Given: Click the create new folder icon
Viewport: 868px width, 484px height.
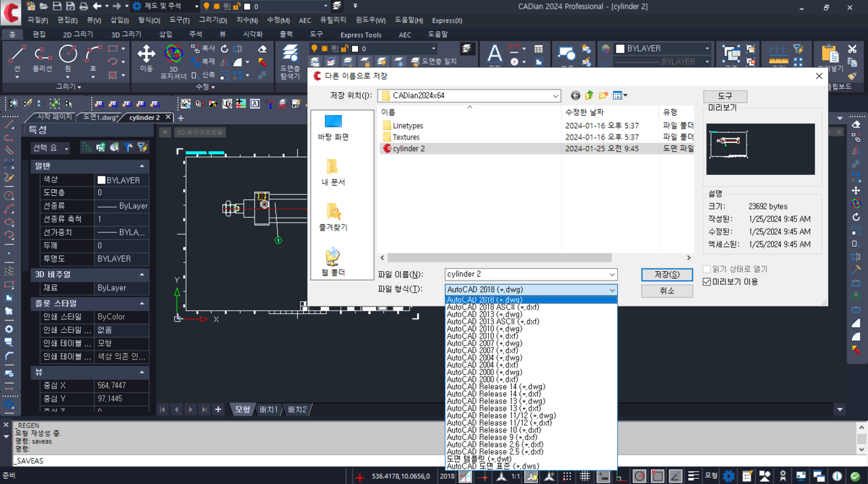Looking at the screenshot, I should click(x=604, y=96).
